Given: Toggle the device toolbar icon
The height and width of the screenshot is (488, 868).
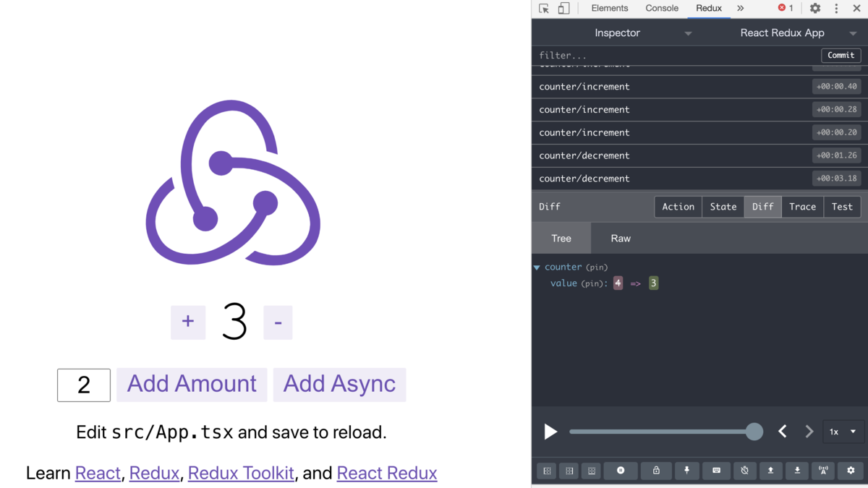Looking at the screenshot, I should pyautogui.click(x=563, y=9).
